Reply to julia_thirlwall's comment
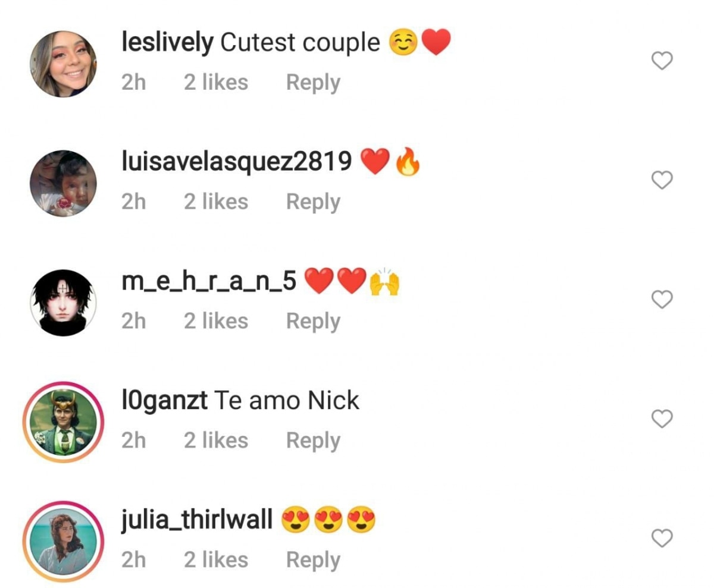This screenshot has width=714, height=588. (313, 561)
